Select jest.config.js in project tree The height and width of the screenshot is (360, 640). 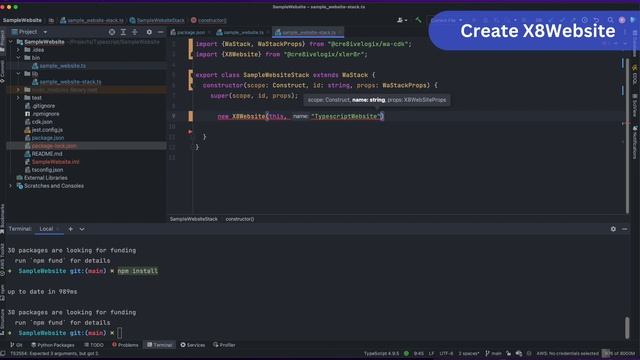pyautogui.click(x=47, y=130)
